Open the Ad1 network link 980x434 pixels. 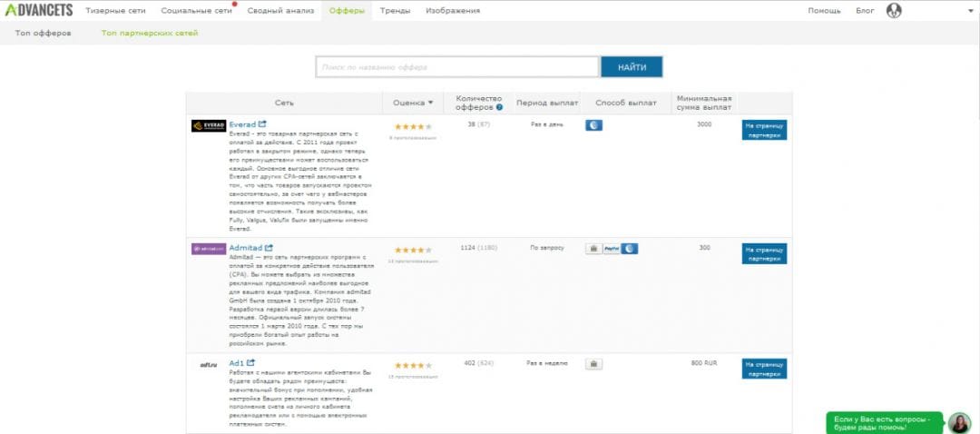tap(236, 362)
